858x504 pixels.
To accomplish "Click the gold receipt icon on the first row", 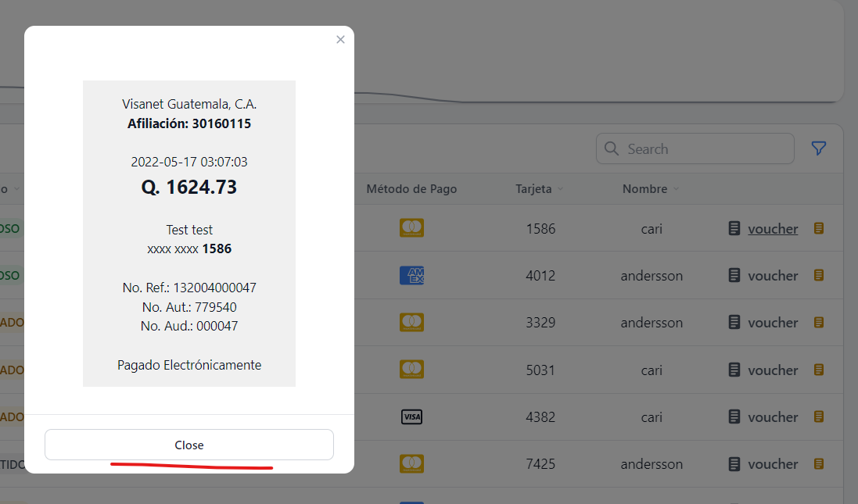I will click(819, 228).
